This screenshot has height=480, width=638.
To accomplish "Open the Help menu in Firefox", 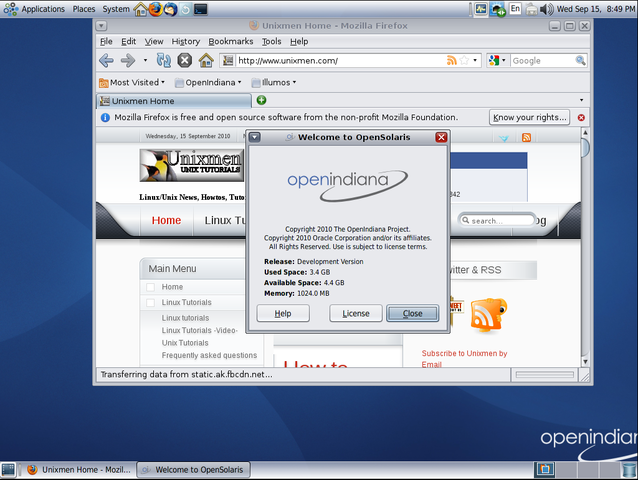I will [299, 41].
